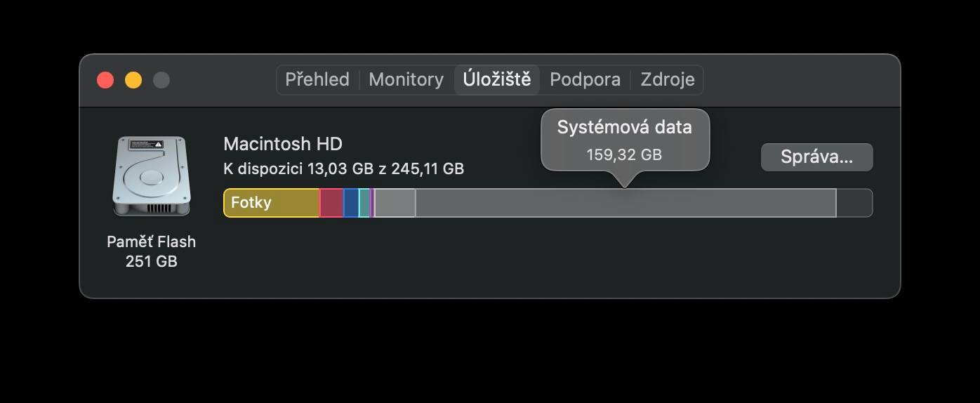Click the Macintosh HD volume name

pos(282,144)
